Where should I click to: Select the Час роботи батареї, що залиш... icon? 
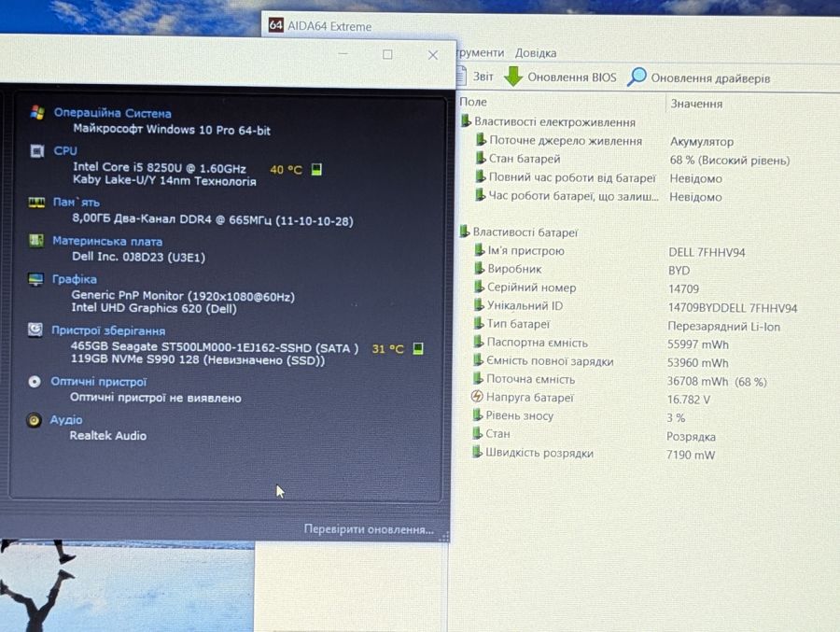[x=480, y=195]
